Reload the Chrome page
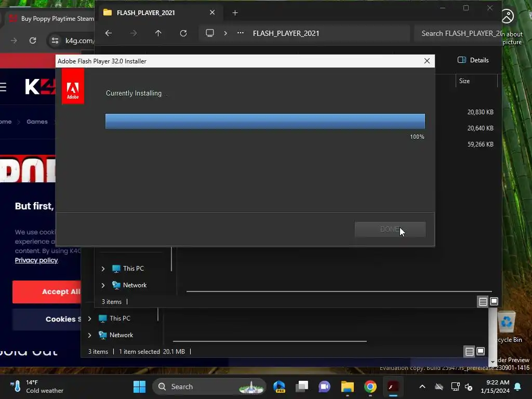This screenshot has width=532, height=399. pyautogui.click(x=33, y=41)
